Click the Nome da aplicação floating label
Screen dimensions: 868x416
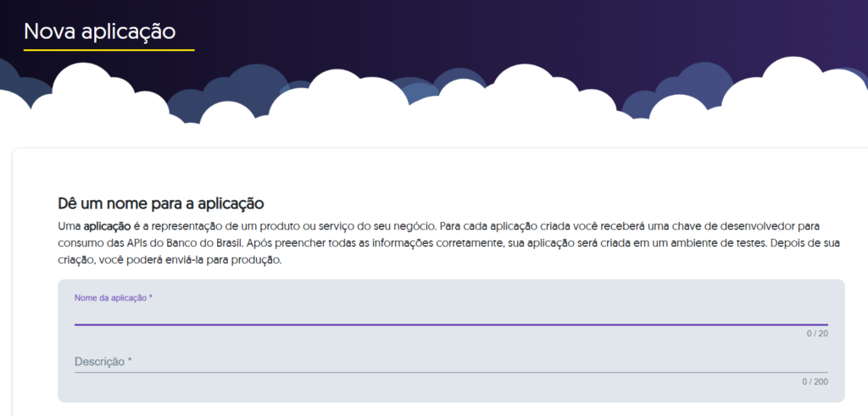[x=113, y=298]
